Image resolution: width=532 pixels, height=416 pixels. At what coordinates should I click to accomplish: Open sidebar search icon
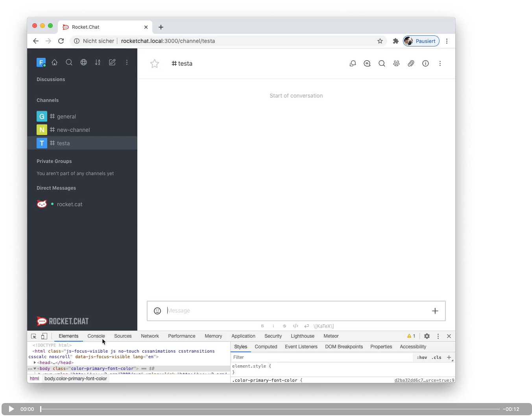click(x=69, y=62)
